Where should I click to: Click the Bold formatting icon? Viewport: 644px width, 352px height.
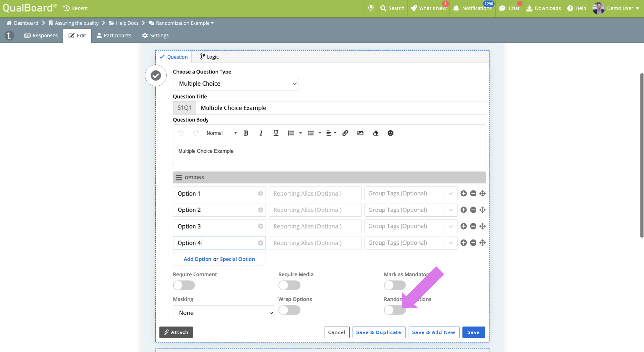pos(246,133)
